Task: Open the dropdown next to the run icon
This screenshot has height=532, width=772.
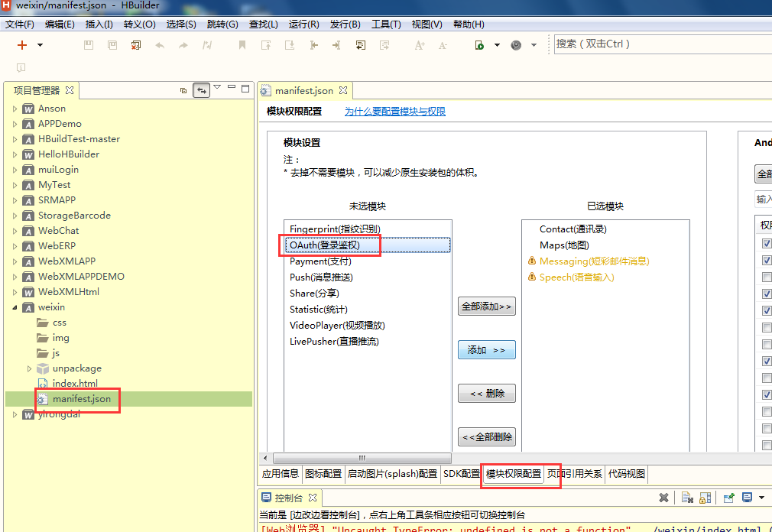Action: click(498, 45)
